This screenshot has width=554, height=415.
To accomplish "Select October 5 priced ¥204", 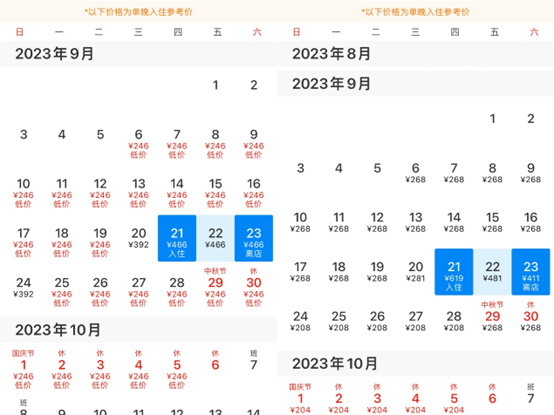I will 454,399.
